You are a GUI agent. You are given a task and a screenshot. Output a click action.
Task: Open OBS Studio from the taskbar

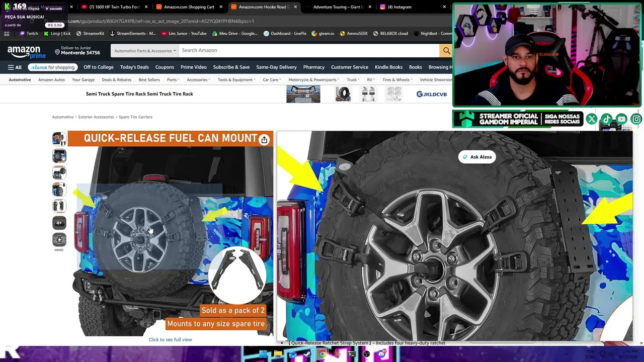366,354
